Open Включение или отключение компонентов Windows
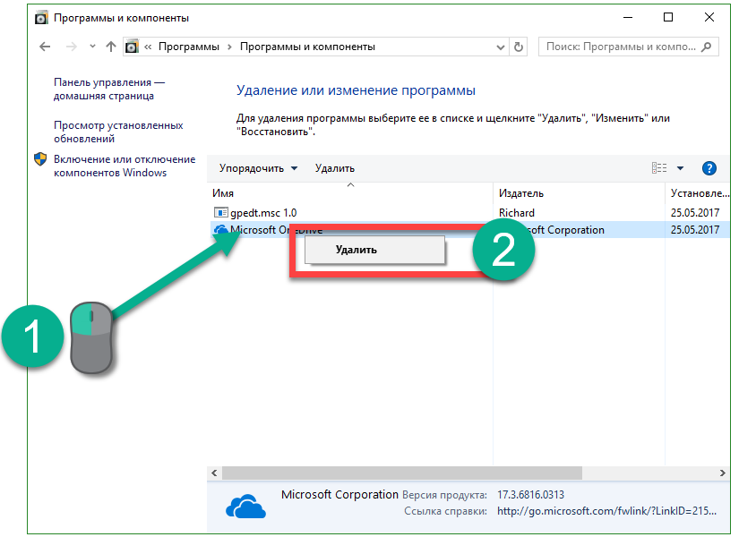This screenshot has height=537, width=756. pyautogui.click(x=124, y=166)
